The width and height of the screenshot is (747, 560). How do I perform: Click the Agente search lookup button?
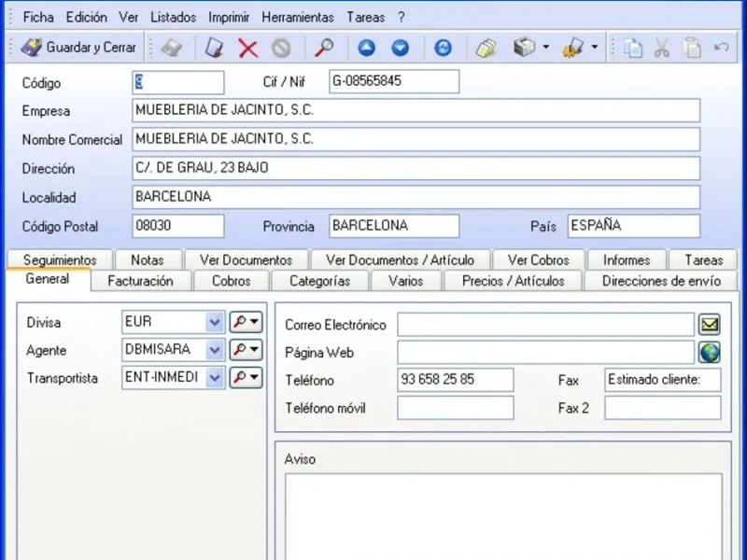click(x=246, y=350)
